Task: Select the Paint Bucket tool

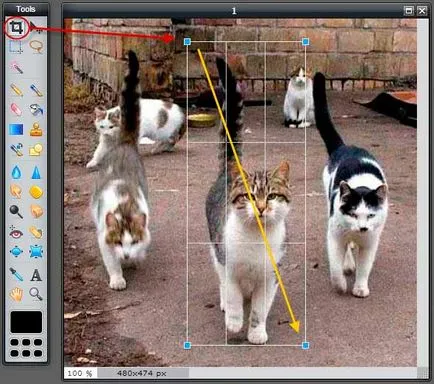Action: click(36, 110)
